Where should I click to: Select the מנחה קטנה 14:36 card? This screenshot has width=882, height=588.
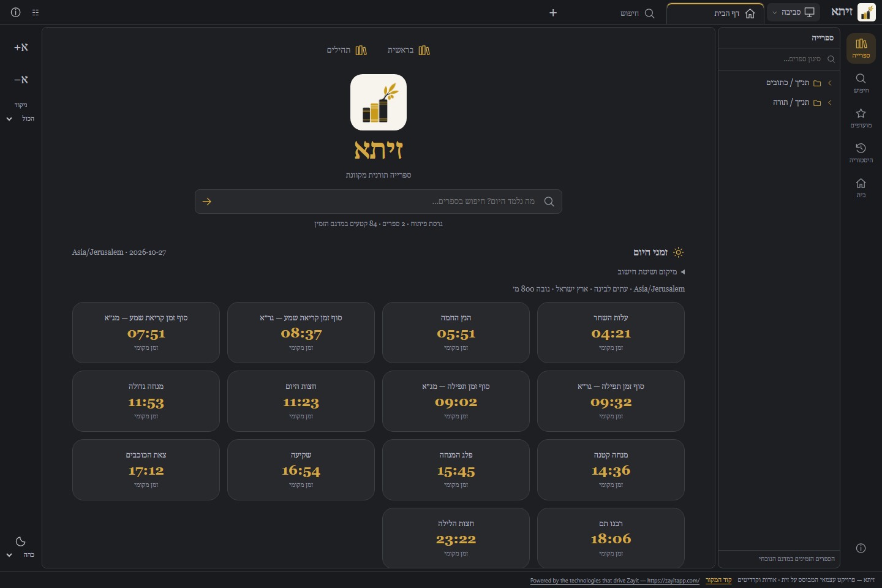pos(611,470)
